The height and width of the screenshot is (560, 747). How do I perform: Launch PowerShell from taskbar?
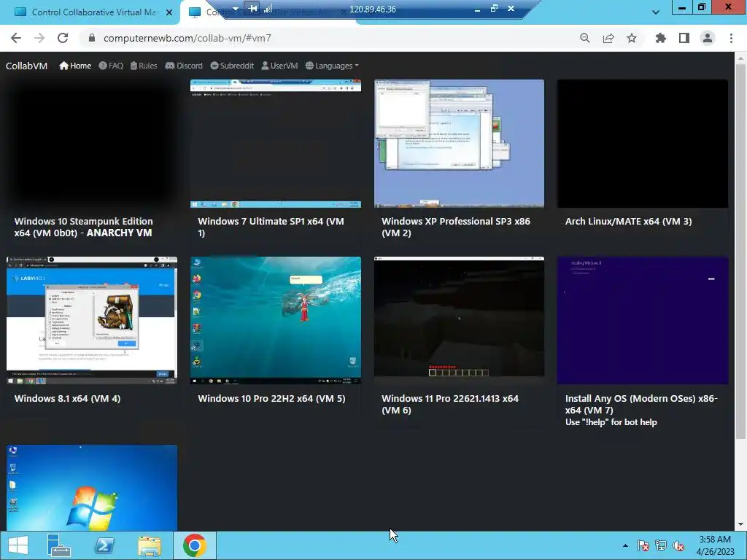pyautogui.click(x=104, y=545)
